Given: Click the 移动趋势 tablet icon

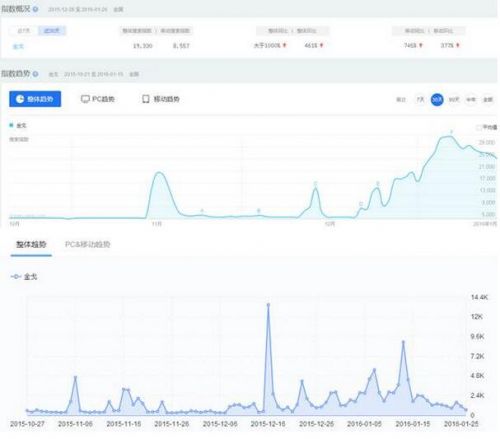Looking at the screenshot, I should click(x=146, y=99).
